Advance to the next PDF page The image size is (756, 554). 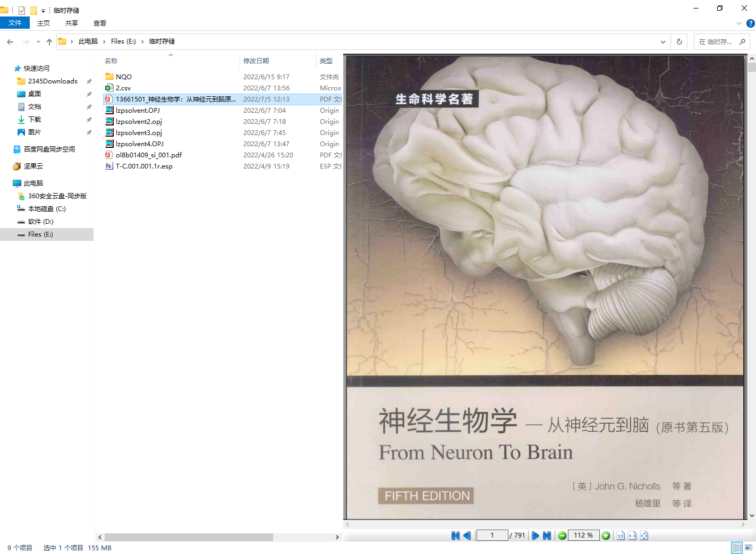tap(536, 535)
